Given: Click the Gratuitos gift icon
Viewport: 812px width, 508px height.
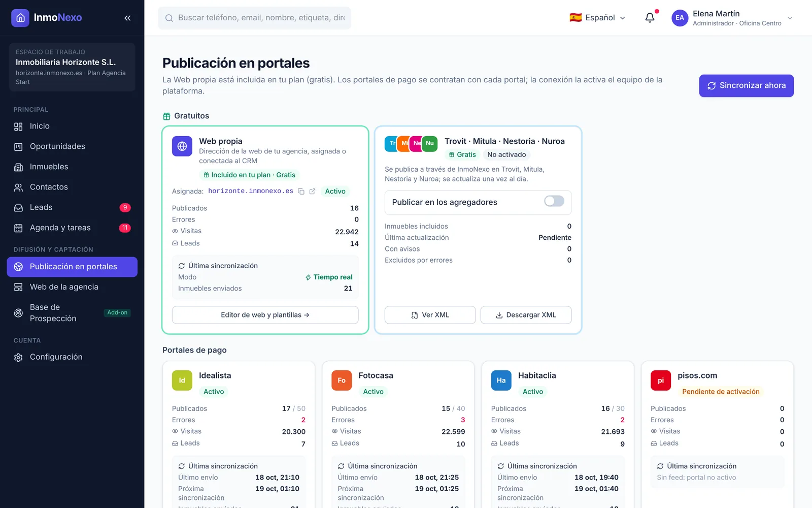Looking at the screenshot, I should coord(166,116).
